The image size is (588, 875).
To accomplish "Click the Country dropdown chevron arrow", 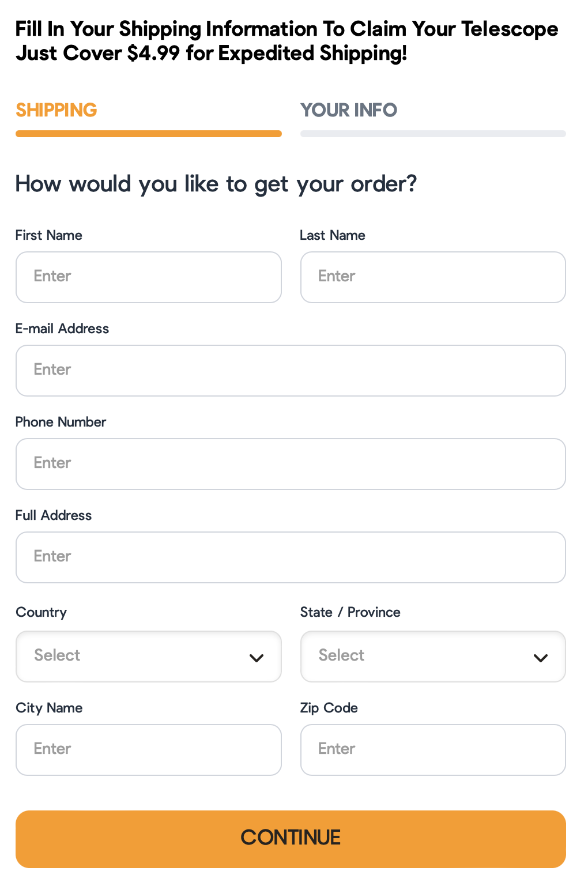I will click(257, 658).
